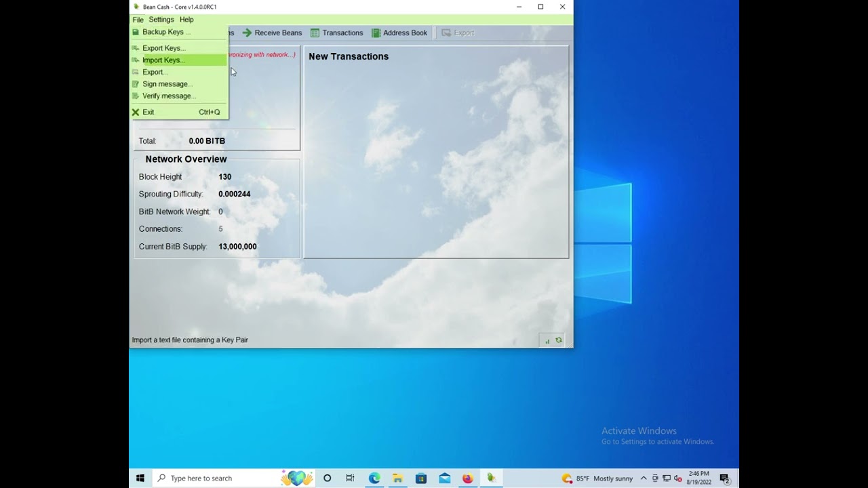
Task: Open the Help menu
Action: [186, 20]
